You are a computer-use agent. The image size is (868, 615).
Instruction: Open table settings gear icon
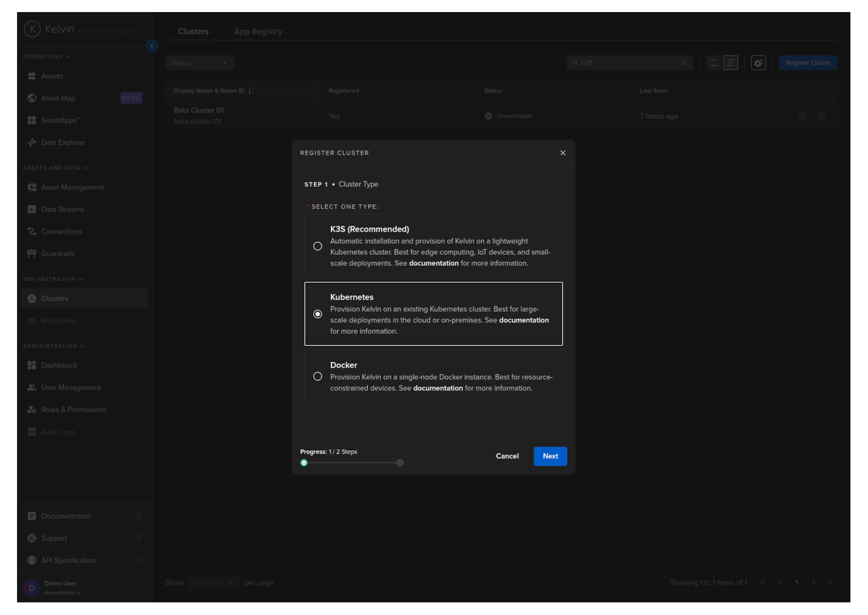tap(758, 63)
